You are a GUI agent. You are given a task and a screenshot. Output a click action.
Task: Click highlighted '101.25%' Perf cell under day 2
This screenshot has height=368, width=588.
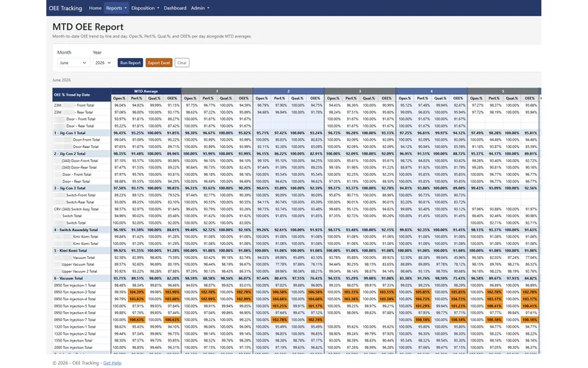click(279, 306)
